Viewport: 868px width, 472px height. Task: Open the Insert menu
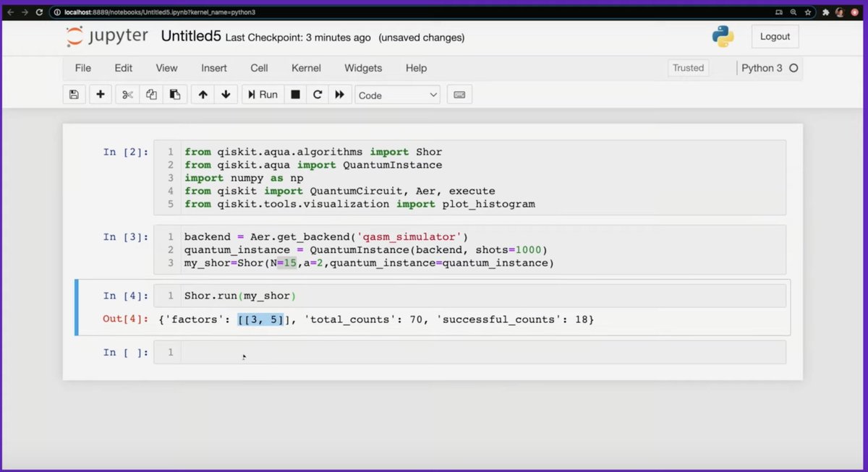coord(214,68)
